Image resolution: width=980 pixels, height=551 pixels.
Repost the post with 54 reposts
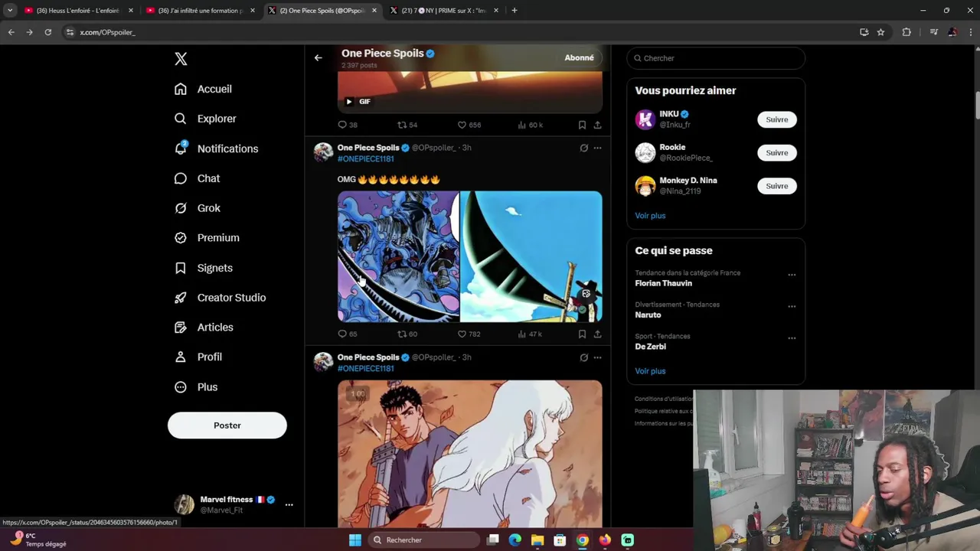[407, 125]
